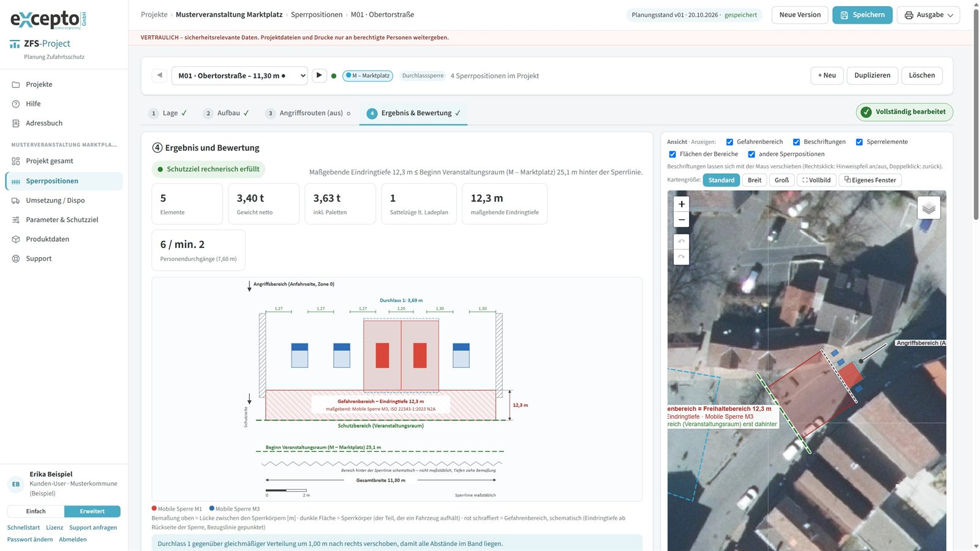Viewport: 980px width, 551px height.
Task: Click the Speichern button
Action: coord(862,15)
